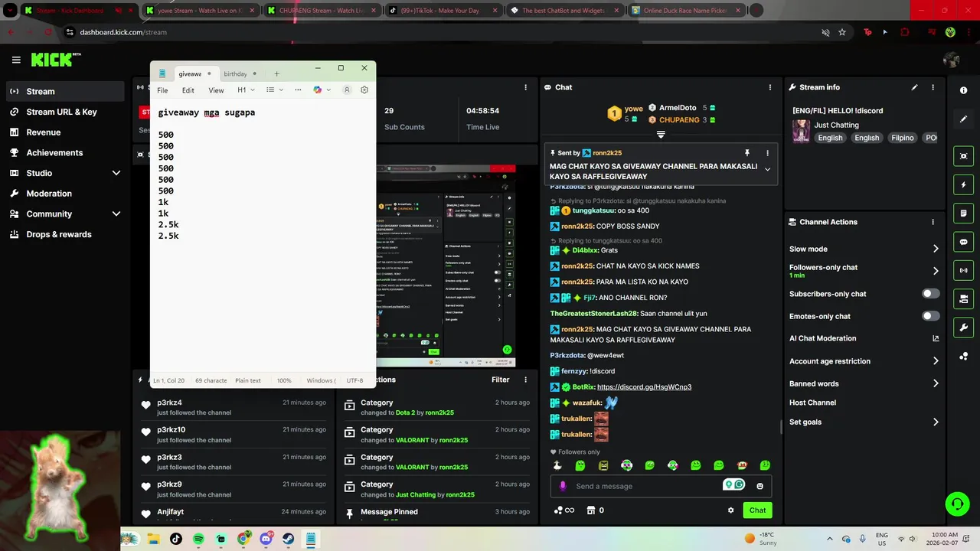This screenshot has width=980, height=551.
Task: Click the green headset support button
Action: [x=957, y=504]
